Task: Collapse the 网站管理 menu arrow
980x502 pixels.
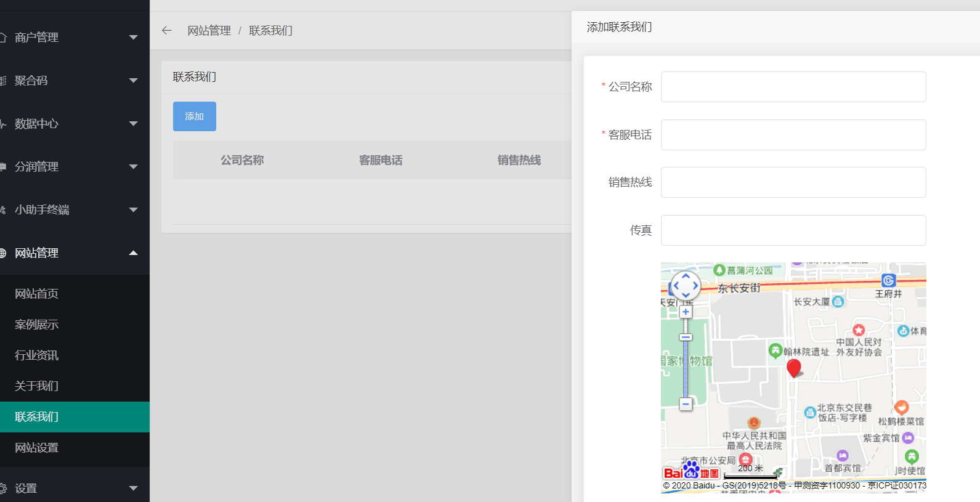Action: click(133, 253)
